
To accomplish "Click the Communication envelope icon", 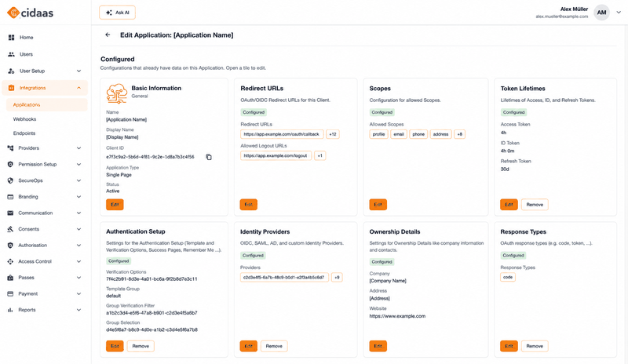I will 10,213.
